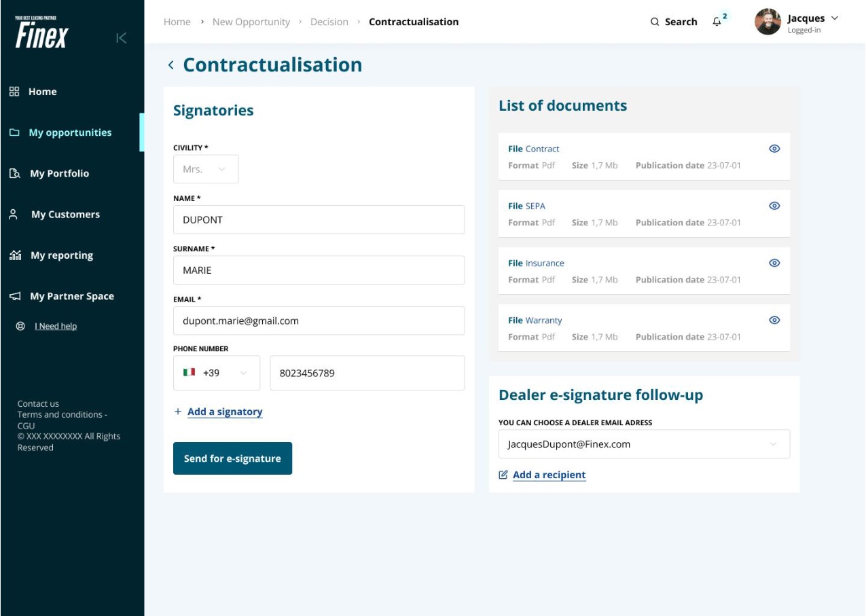866x616 pixels.
Task: Click Home in the breadcrumb
Action: click(177, 22)
